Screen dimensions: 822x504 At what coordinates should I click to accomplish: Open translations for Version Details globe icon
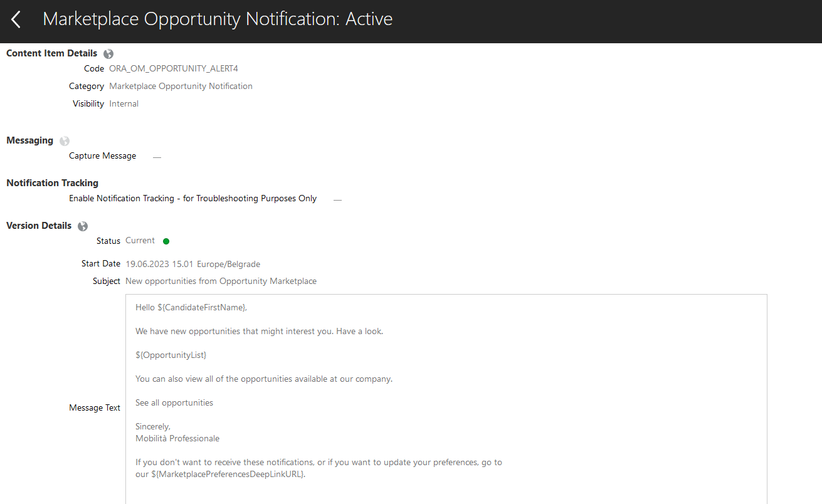coord(82,226)
